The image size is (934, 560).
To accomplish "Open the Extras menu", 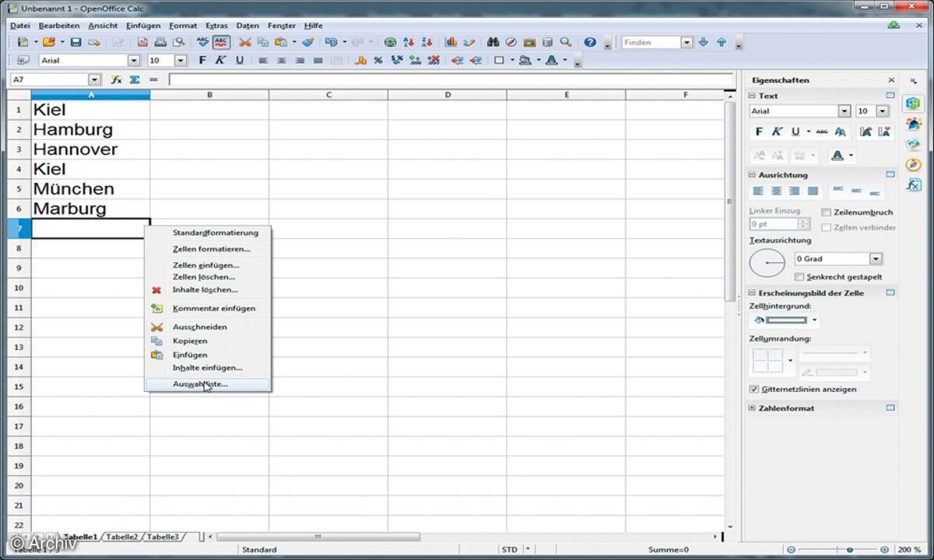I will [216, 26].
